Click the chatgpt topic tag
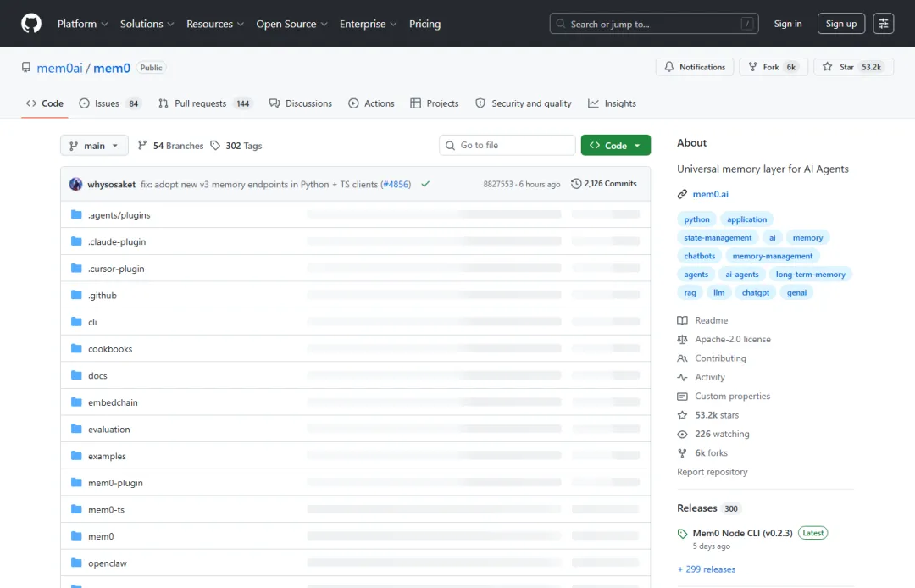The height and width of the screenshot is (588, 915). [x=756, y=292]
